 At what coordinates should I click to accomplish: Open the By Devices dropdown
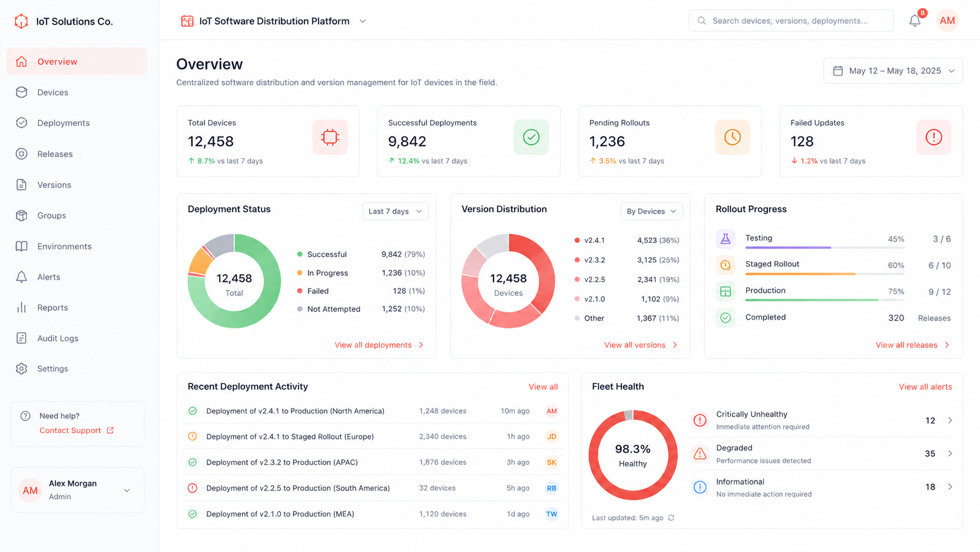pyautogui.click(x=651, y=211)
